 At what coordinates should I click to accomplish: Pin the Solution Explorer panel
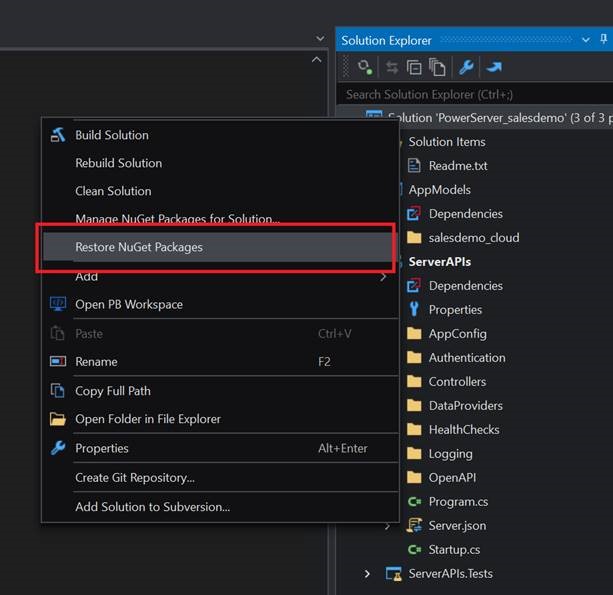click(604, 39)
